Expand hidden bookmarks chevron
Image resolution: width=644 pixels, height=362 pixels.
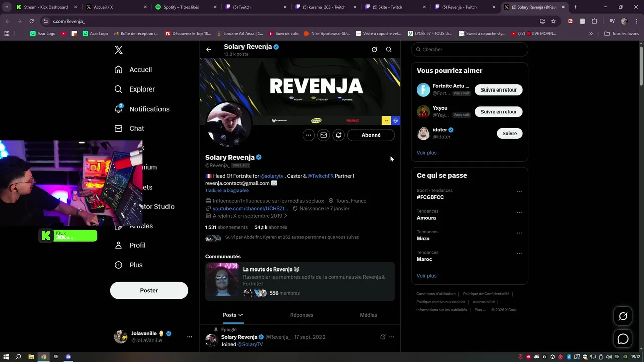coord(591,34)
